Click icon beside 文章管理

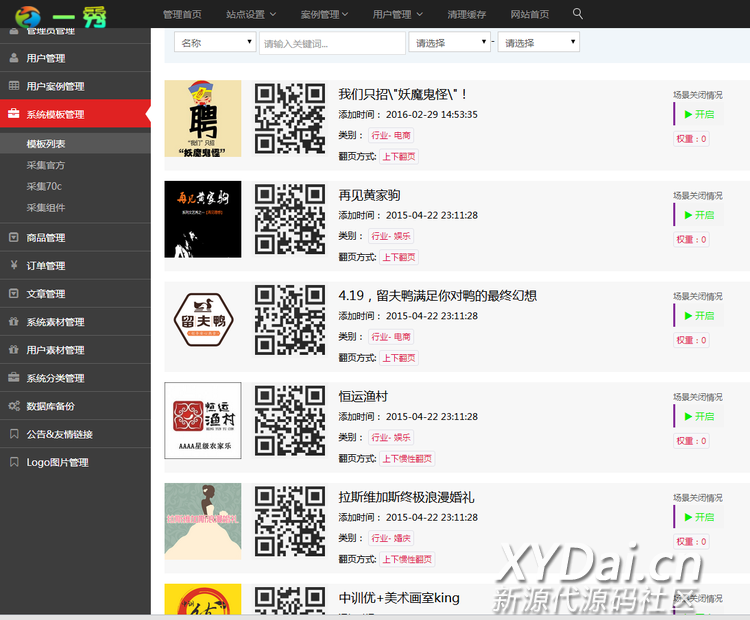pyautogui.click(x=14, y=293)
